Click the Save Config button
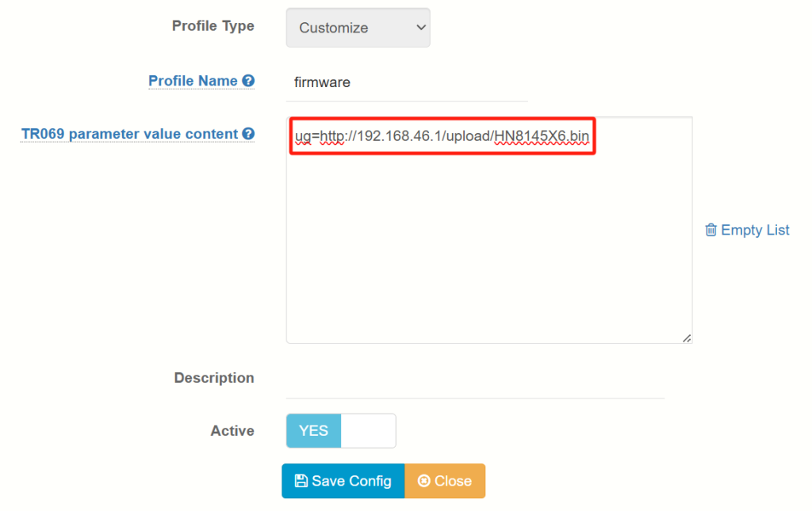 (x=343, y=481)
